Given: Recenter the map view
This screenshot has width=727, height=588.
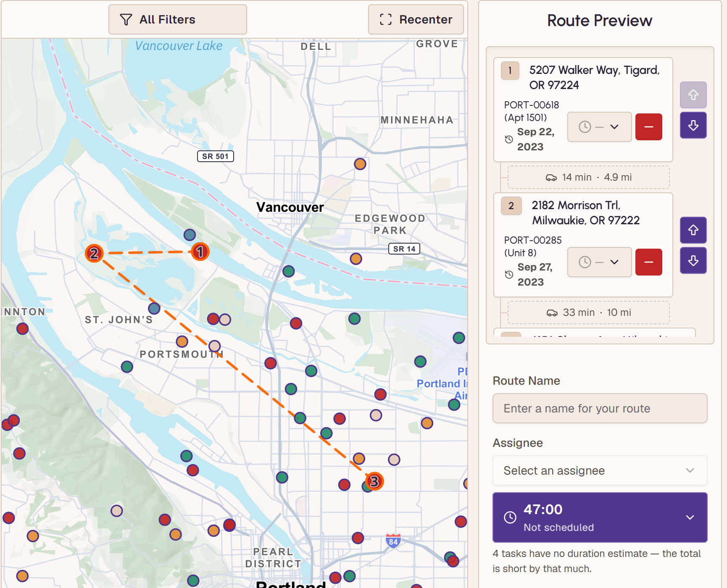Looking at the screenshot, I should point(416,19).
